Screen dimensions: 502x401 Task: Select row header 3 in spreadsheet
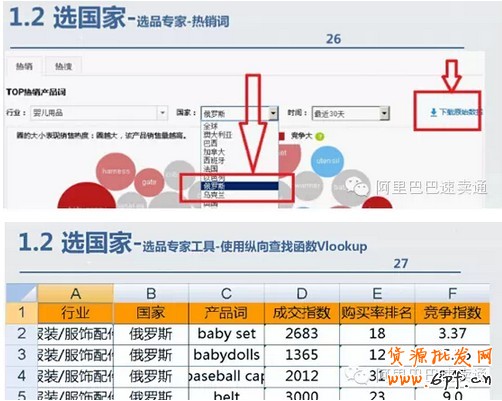pyautogui.click(x=22, y=355)
